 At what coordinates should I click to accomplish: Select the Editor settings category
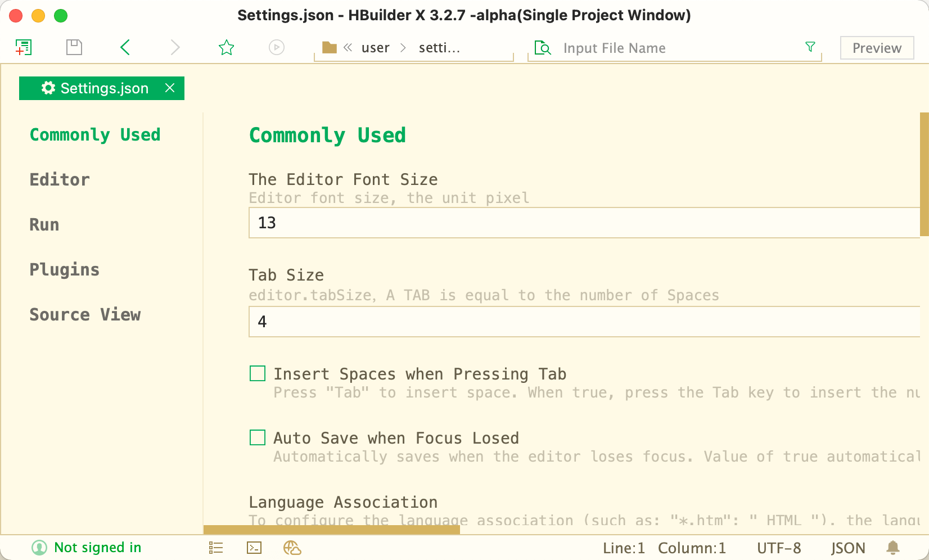click(60, 179)
